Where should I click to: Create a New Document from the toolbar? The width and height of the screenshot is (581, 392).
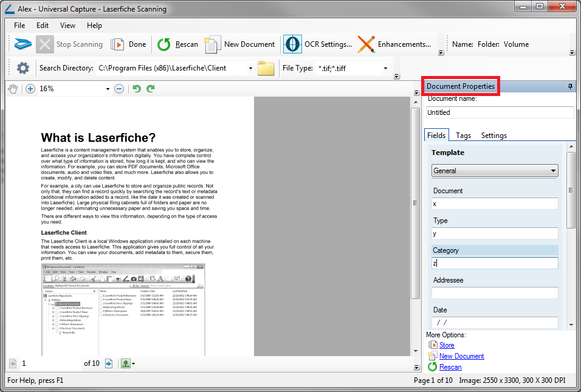click(239, 44)
